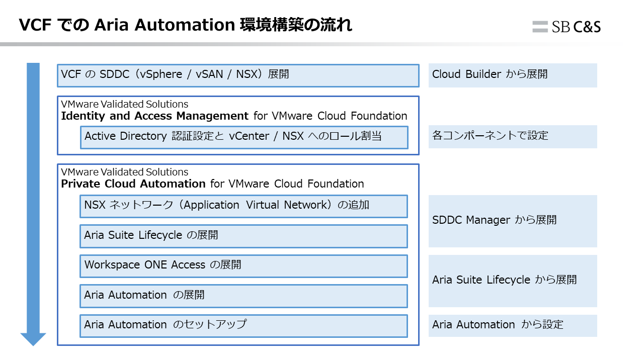Screen dimensions: 644x362
Task: Click Aria Suite Lifecycle から展開 label box
Action: pos(512,281)
